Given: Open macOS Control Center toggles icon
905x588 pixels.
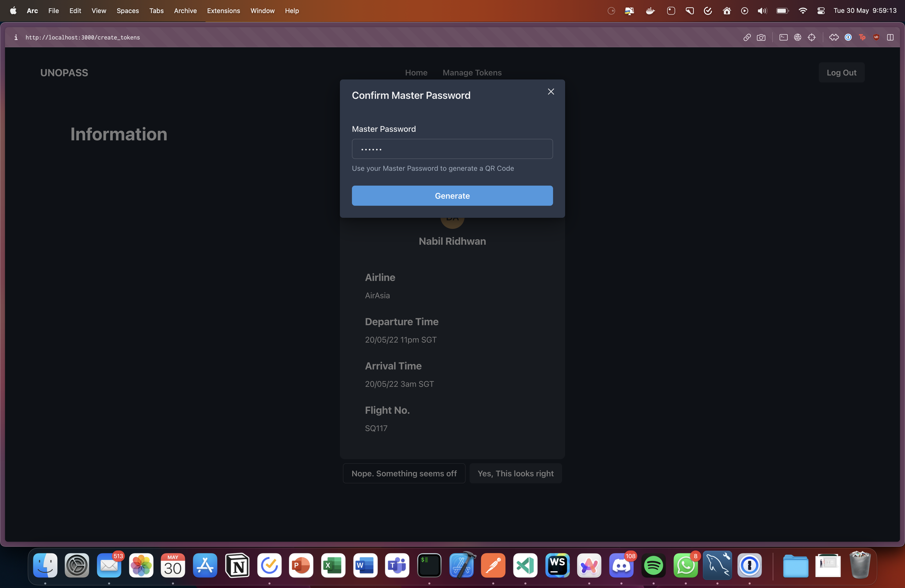Looking at the screenshot, I should pos(821,11).
